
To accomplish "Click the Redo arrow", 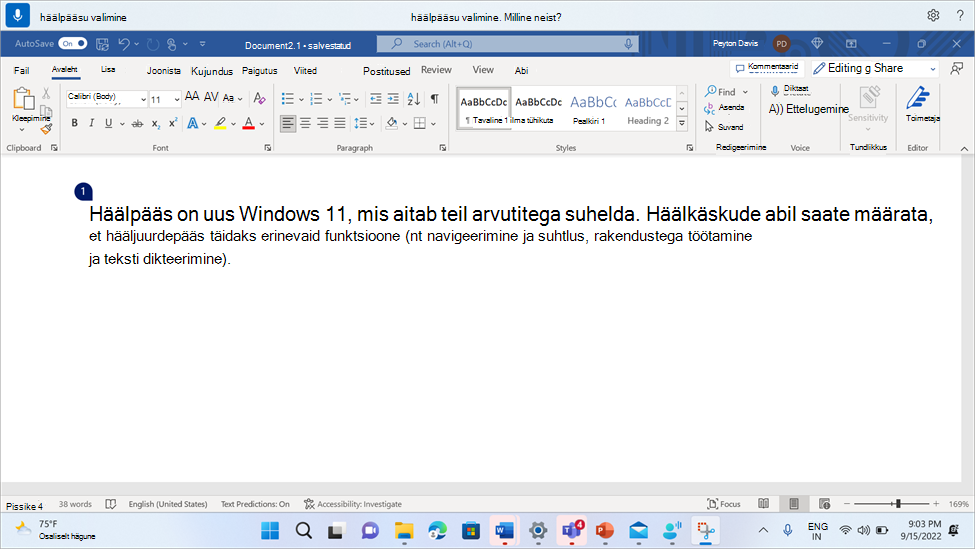I will pyautogui.click(x=153, y=44).
